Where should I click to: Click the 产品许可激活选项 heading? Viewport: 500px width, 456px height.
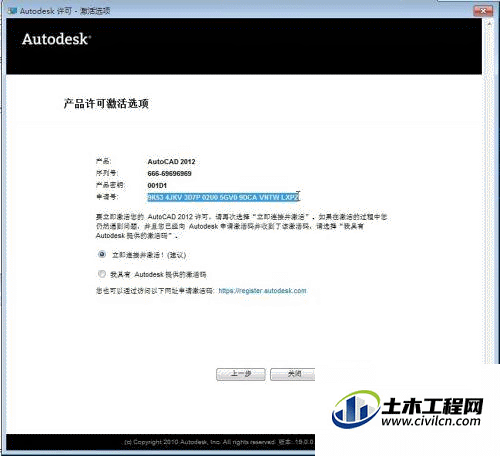106,104
